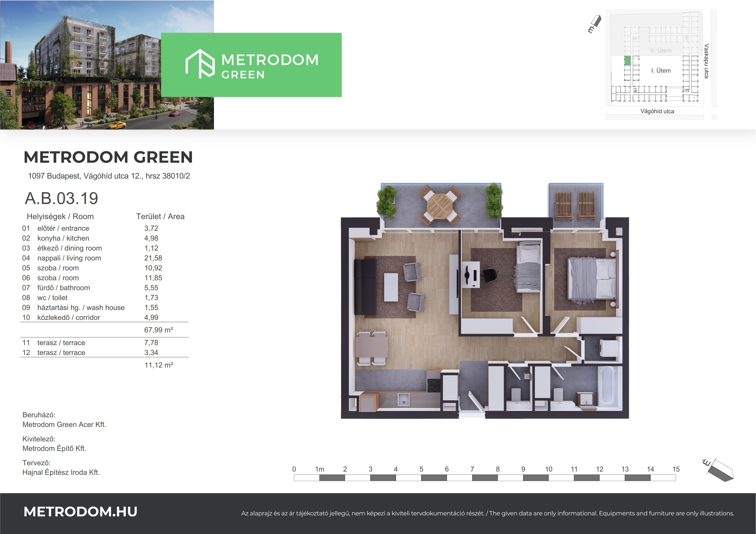
Task: Click the black sofa in the living room
Action: (365, 287)
